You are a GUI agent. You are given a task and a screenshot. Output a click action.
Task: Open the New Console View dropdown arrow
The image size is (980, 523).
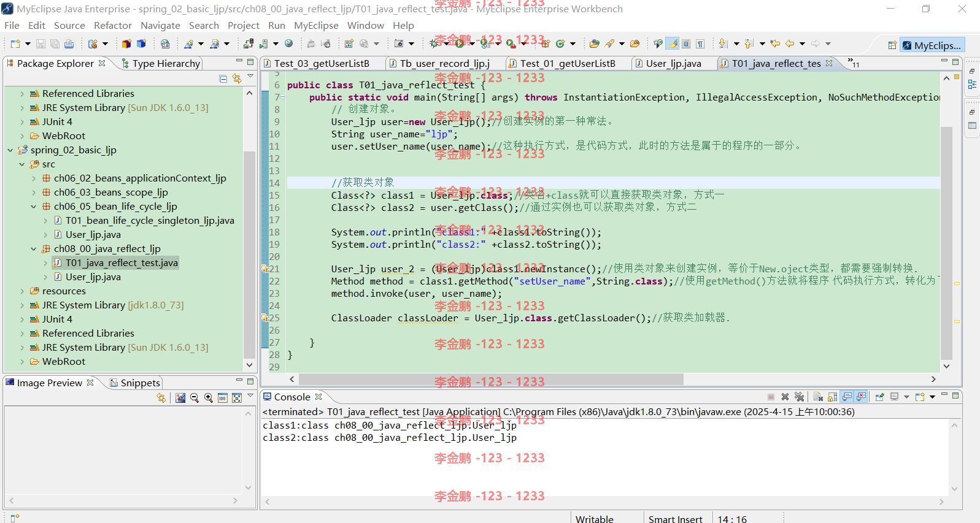tap(932, 397)
